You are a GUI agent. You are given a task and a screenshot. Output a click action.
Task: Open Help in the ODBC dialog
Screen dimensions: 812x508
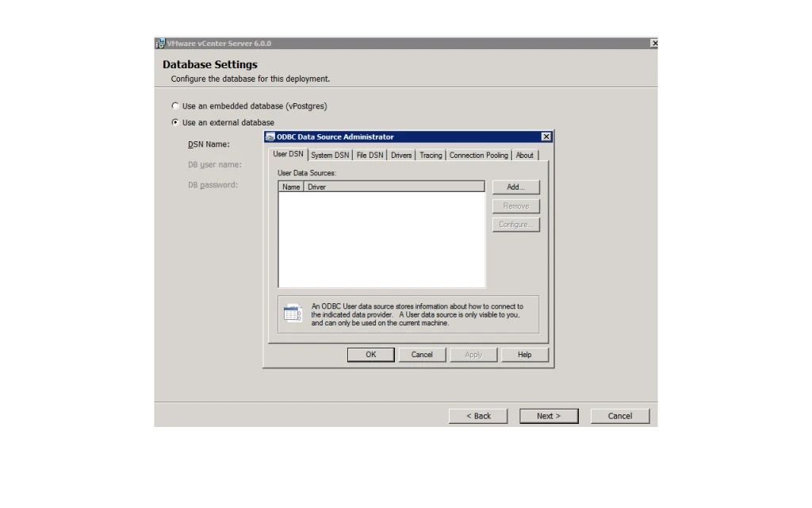[x=525, y=355]
